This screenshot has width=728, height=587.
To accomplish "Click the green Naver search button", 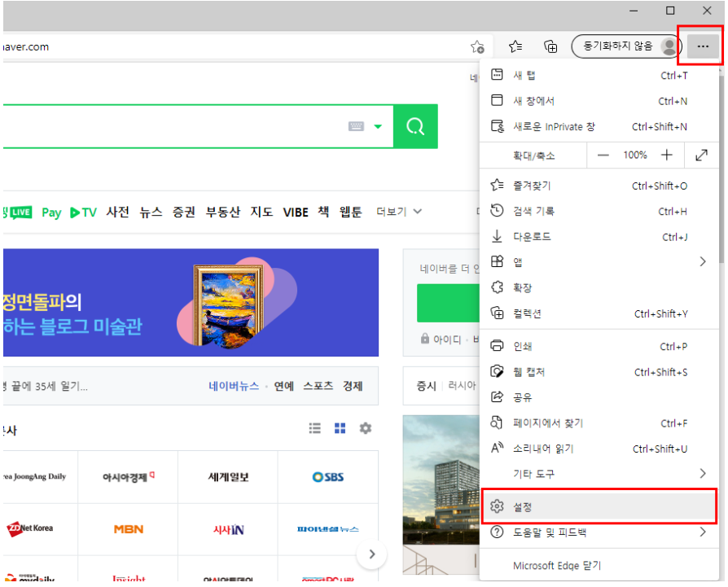I will [415, 126].
